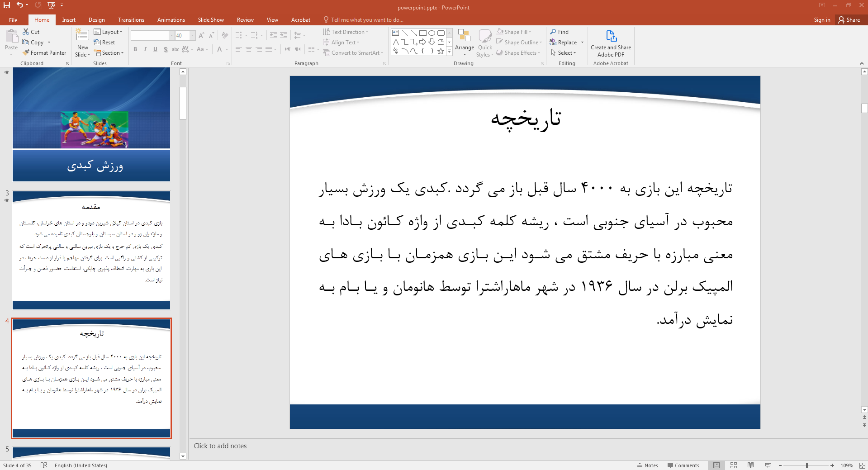This screenshot has height=470, width=868.
Task: Click the Sign in link
Action: coord(822,20)
